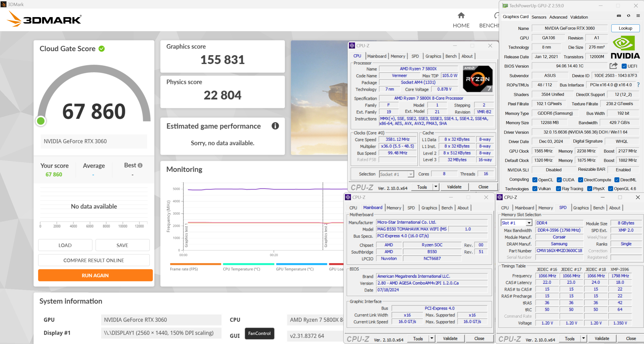Click the Bus Interface question mark icon

pos(638,85)
